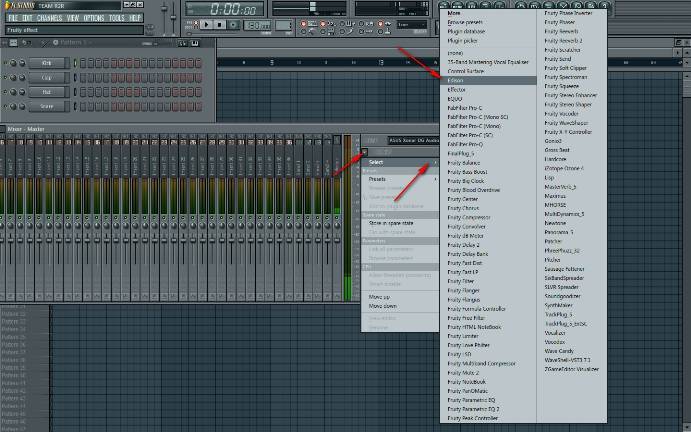Choose EQUO from the plugin list
Viewport: 691px width, 432px height.
488,99
